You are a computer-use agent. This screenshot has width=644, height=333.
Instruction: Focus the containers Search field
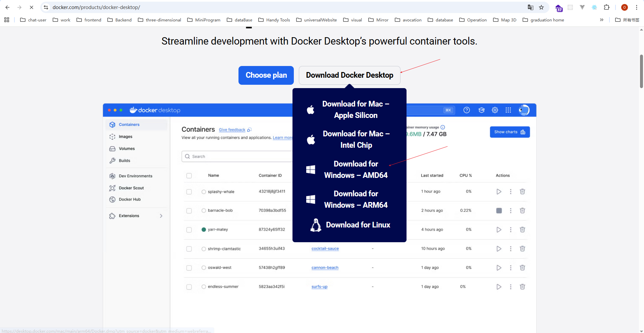coord(237,156)
